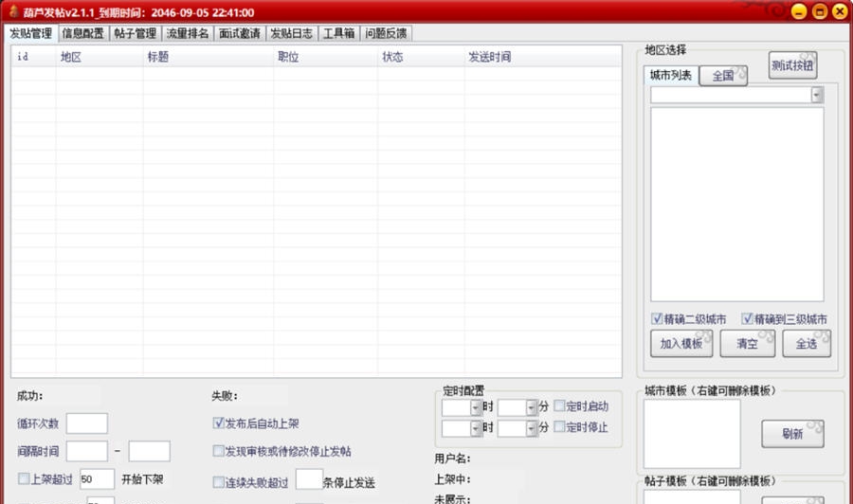The width and height of the screenshot is (853, 504).
Task: Click the second 间隔时间 input field
Action: pos(149,451)
